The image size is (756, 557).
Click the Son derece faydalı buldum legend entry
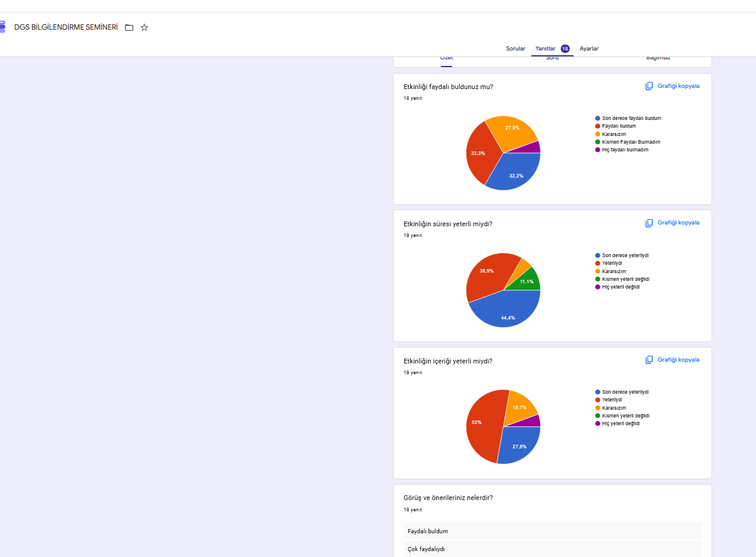[628, 118]
